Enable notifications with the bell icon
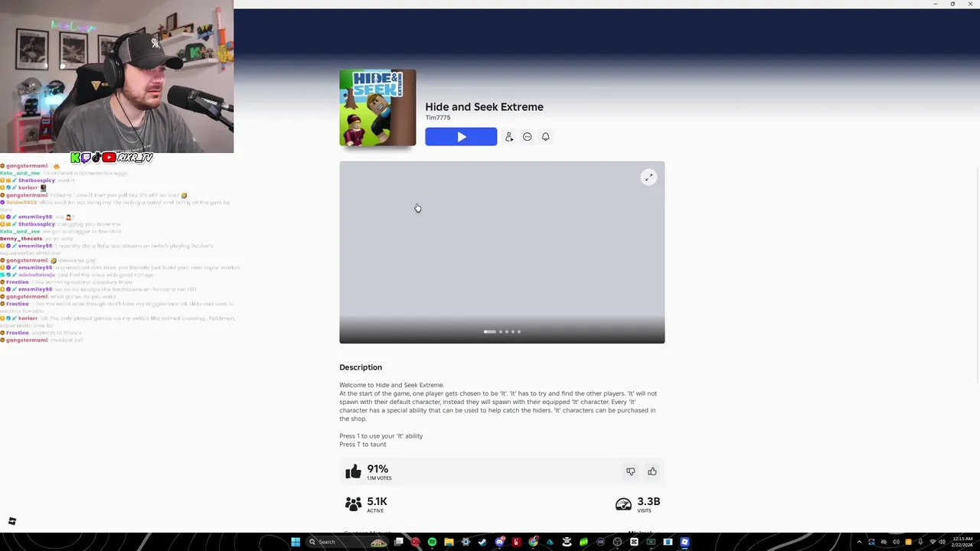This screenshot has width=980, height=551. point(546,137)
